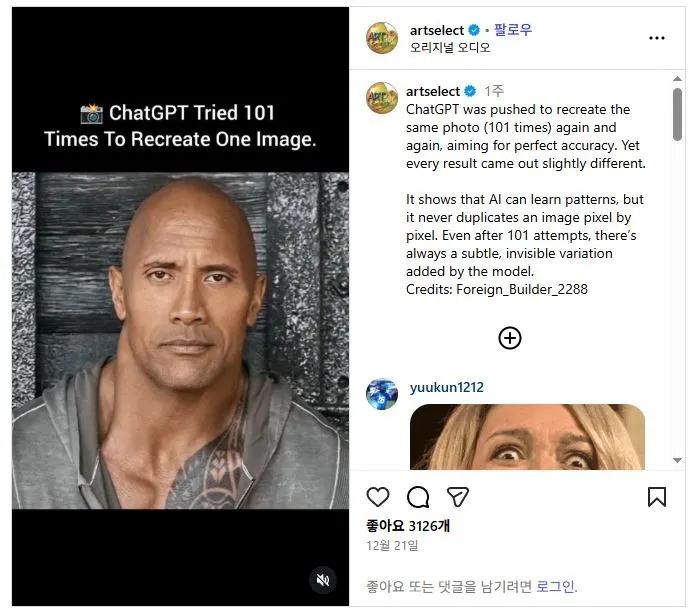
Task: Open yuukun1212's profile picture
Action: [x=382, y=394]
